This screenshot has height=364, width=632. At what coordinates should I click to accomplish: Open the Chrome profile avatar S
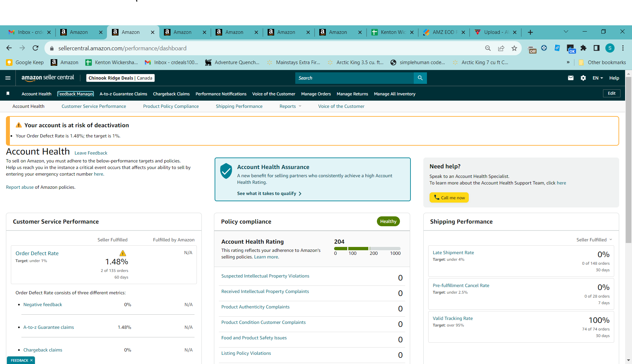[x=610, y=48]
